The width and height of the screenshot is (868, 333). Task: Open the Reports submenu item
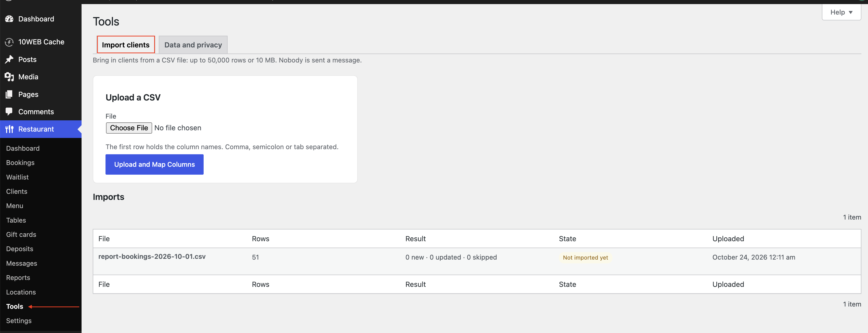pos(18,278)
